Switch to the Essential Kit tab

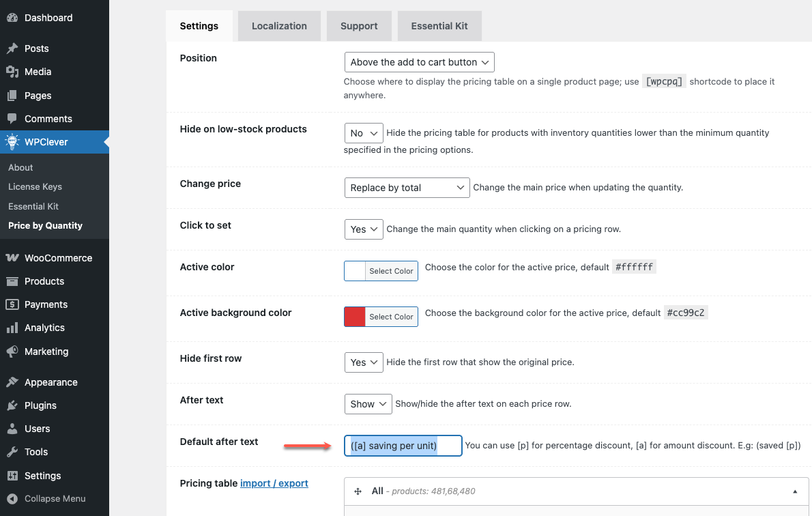click(x=439, y=26)
